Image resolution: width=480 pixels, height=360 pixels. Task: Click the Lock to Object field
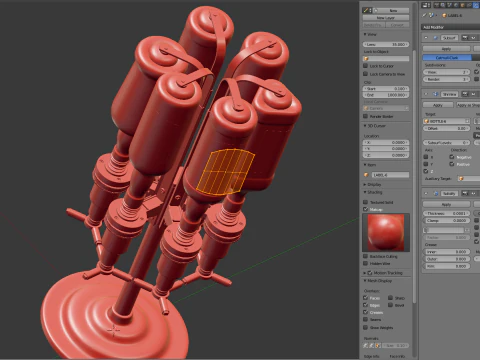pos(386,59)
